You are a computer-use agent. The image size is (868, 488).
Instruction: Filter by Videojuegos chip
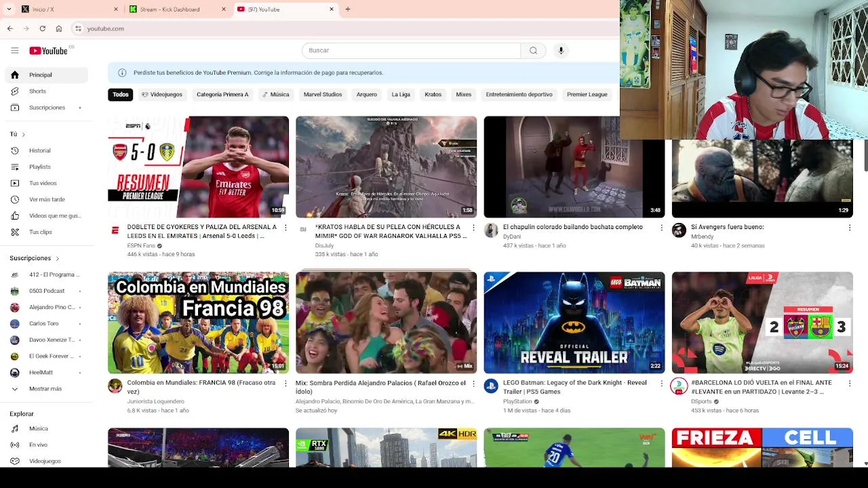(x=162, y=94)
